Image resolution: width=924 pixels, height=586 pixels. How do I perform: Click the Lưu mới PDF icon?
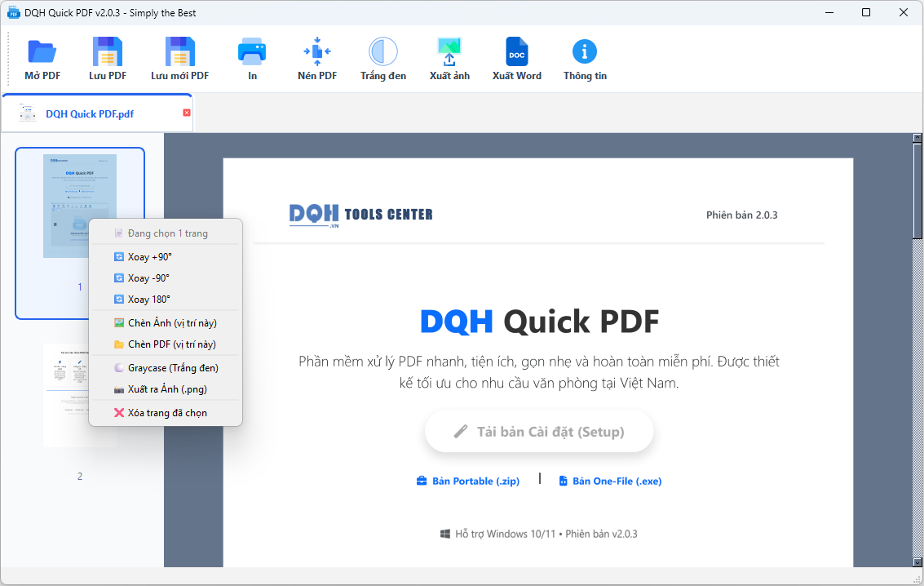(179, 52)
